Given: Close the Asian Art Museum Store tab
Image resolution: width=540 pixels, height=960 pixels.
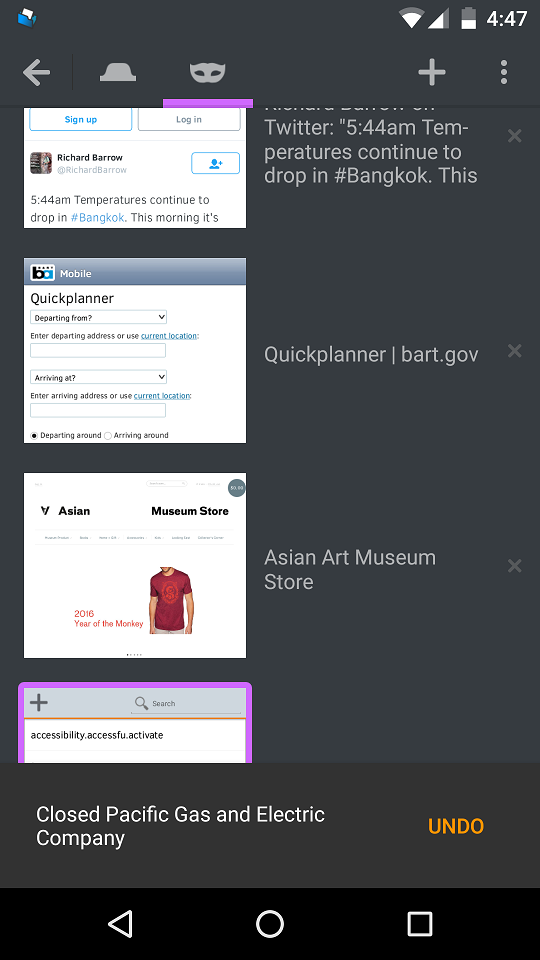Looking at the screenshot, I should (514, 566).
